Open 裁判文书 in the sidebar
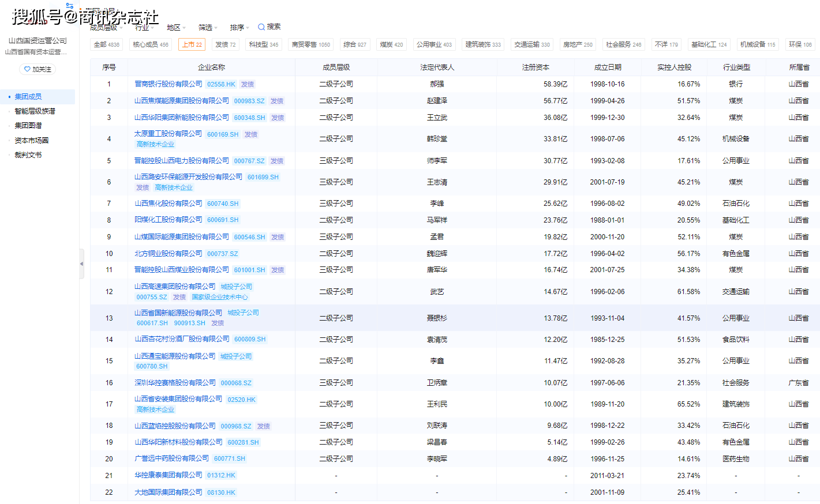 tap(28, 155)
